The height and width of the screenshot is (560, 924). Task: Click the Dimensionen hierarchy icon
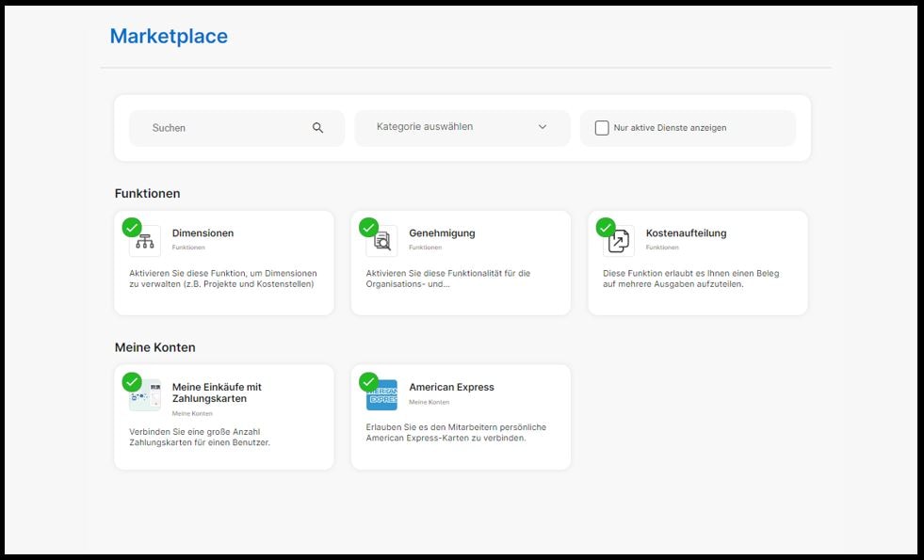pyautogui.click(x=145, y=242)
